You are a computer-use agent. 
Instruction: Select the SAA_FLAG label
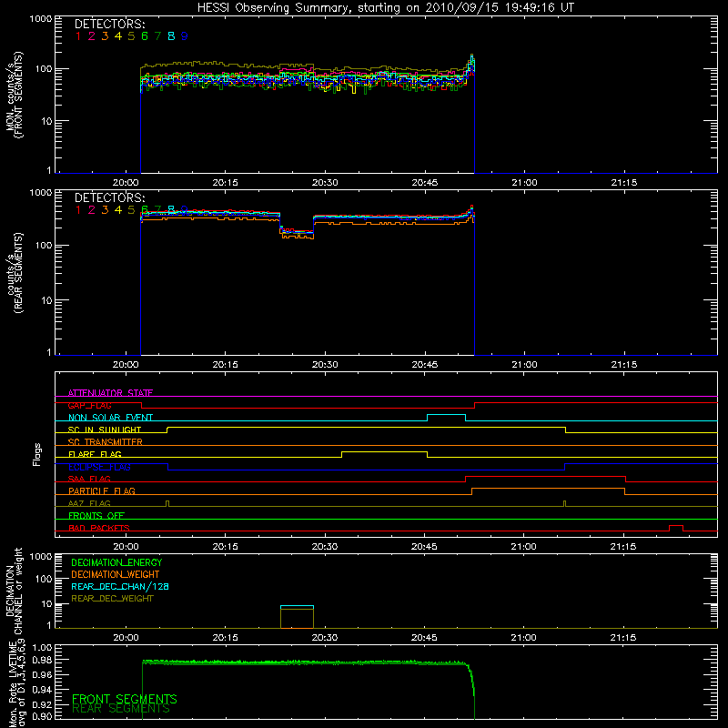click(x=89, y=479)
